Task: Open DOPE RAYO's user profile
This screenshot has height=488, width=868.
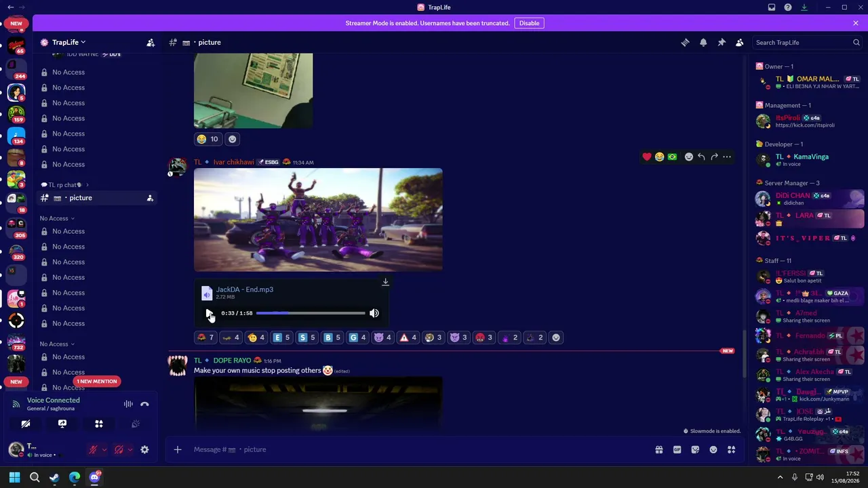Action: 232,361
